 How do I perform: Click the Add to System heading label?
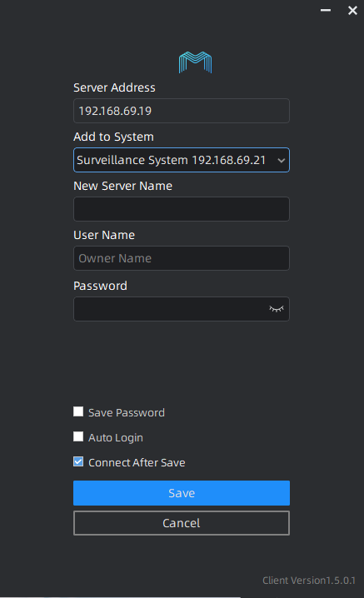pyautogui.click(x=113, y=137)
